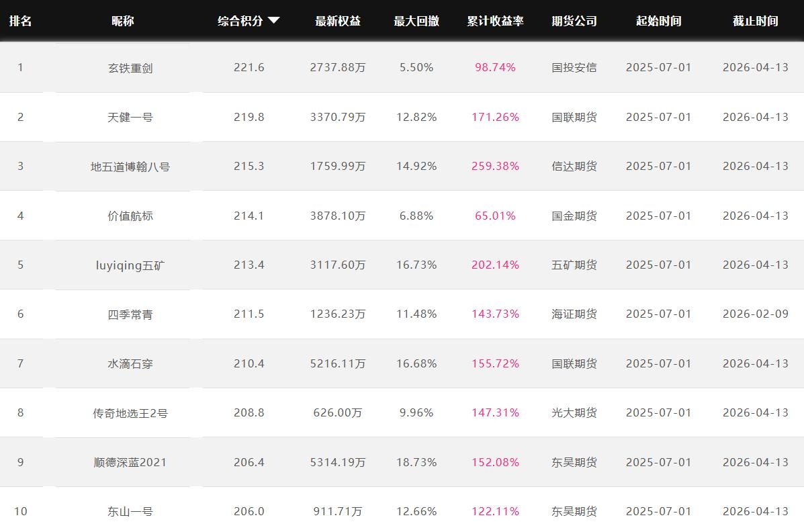
Task: Open 传奇地选王2号 profile
Action: pos(130,413)
